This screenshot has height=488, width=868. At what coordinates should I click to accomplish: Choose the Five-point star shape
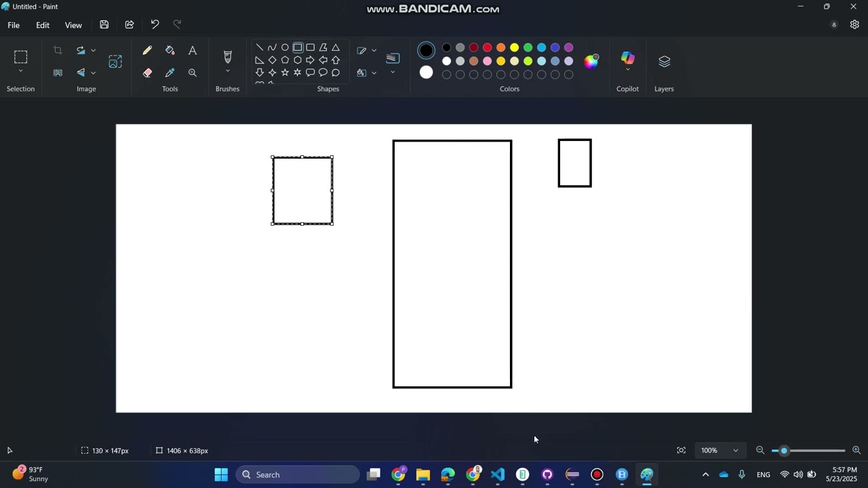click(285, 73)
